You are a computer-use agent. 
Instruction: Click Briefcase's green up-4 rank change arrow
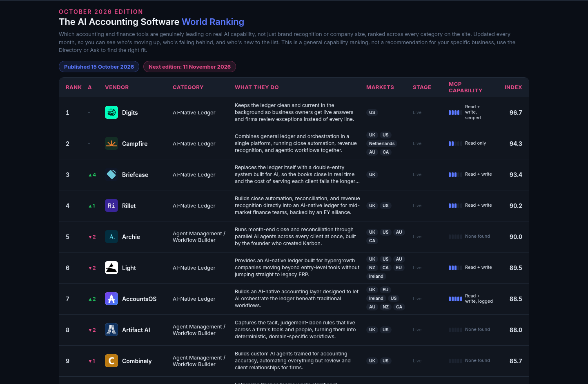click(92, 175)
